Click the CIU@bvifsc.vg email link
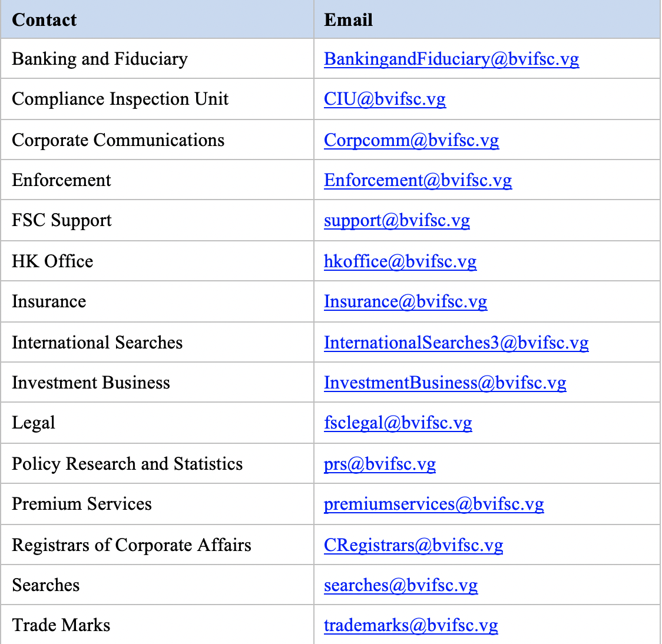Viewport: 662px width, 644px height. (x=385, y=99)
